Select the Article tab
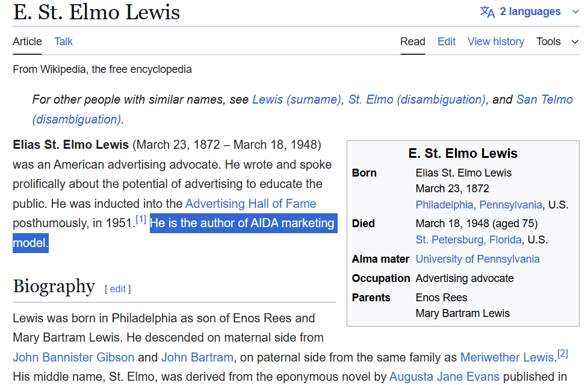Image resolution: width=588 pixels, height=385 pixels. 27,42
